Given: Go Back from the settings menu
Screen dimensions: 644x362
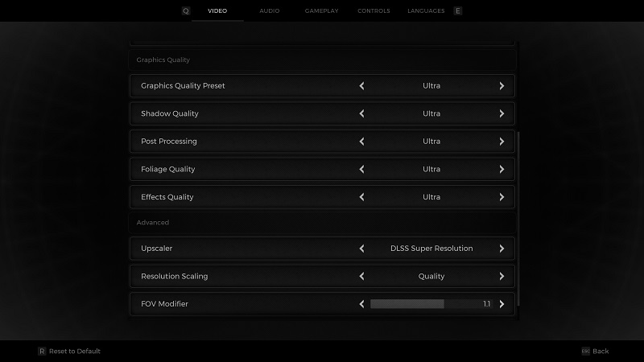Looking at the screenshot, I should [x=601, y=352].
